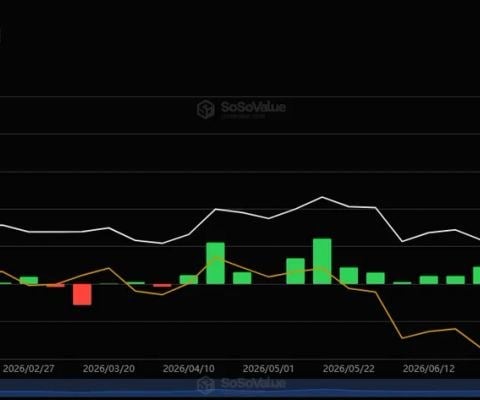Screen dimensions: 480x400
Task: Click the 2026/03/20 date axis label
Action: 109,368
